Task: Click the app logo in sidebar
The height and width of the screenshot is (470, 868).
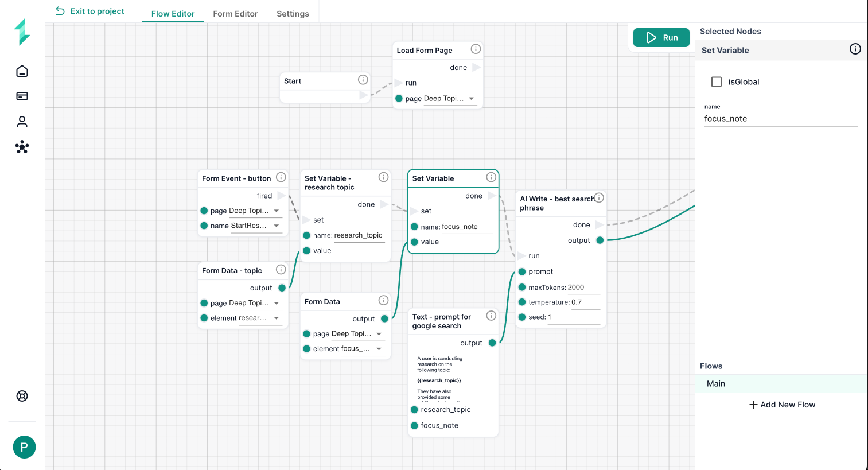Action: coord(22,32)
